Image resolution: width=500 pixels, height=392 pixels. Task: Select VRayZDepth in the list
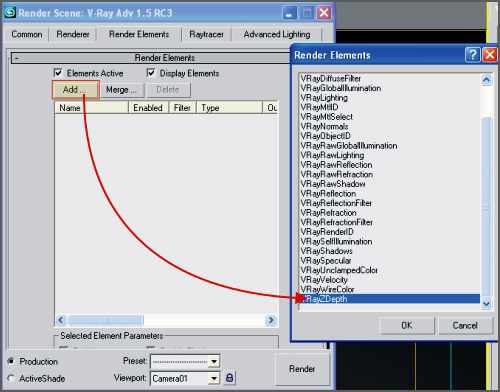[389, 299]
